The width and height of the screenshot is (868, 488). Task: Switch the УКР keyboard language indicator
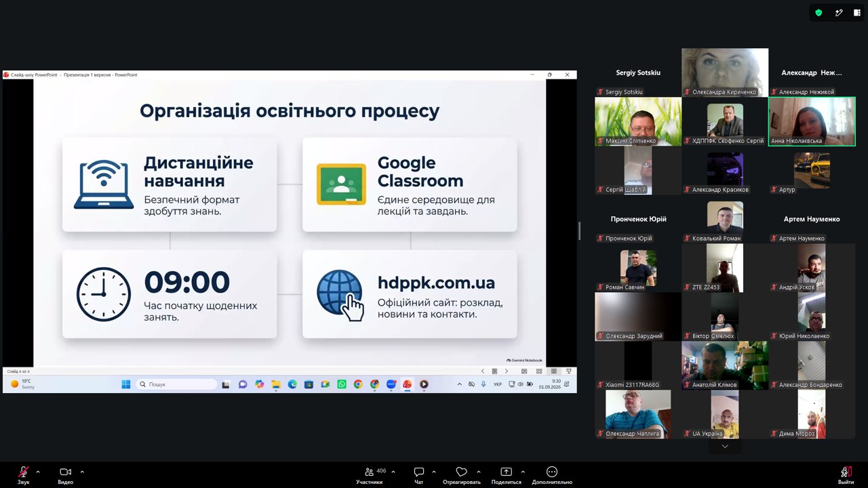coord(498,384)
